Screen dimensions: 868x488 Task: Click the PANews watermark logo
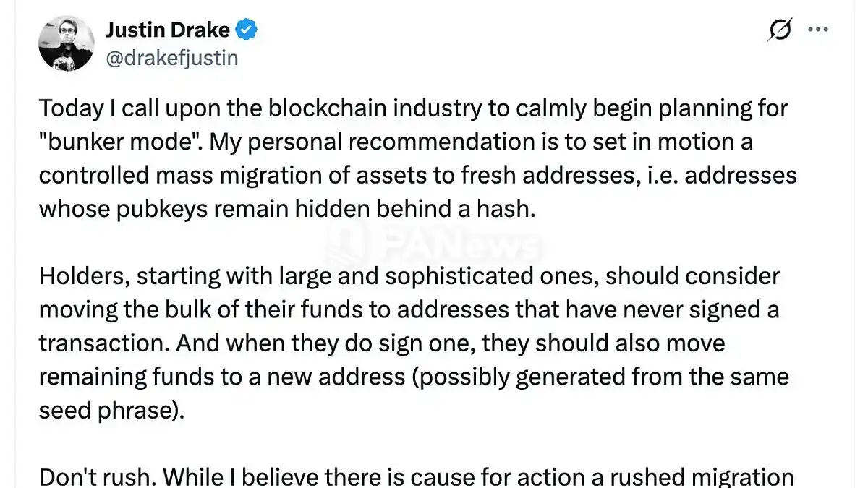pyautogui.click(x=433, y=244)
